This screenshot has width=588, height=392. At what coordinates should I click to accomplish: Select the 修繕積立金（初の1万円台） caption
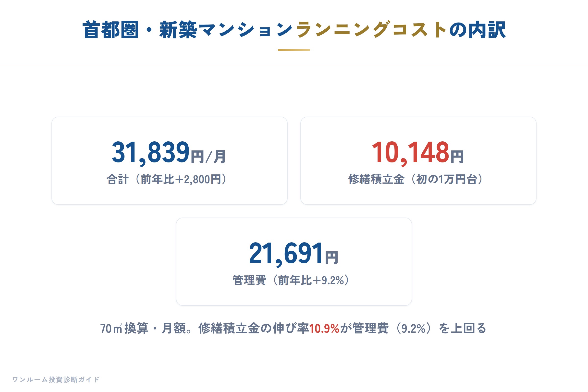pyautogui.click(x=416, y=179)
